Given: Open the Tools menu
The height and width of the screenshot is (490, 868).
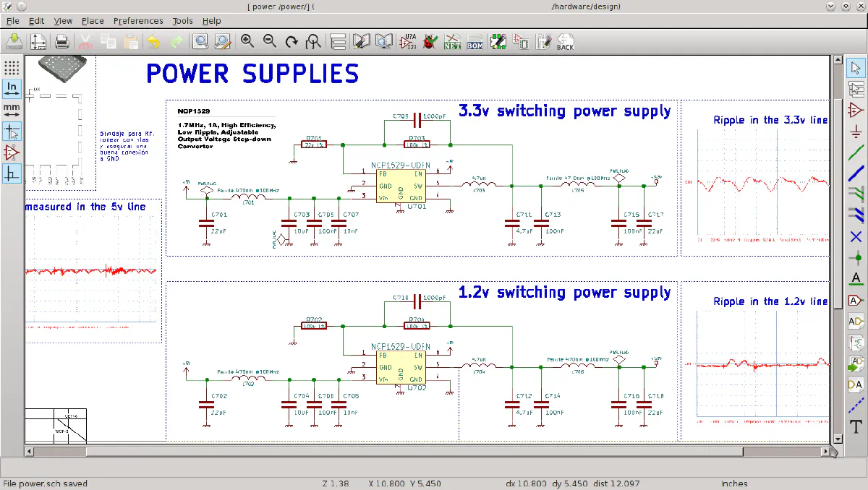Looking at the screenshot, I should coord(182,21).
